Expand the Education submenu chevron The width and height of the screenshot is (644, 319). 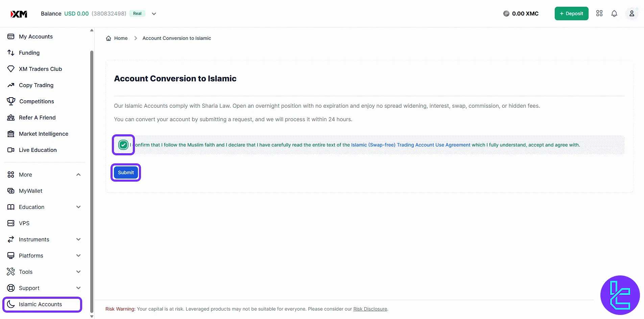tap(78, 207)
